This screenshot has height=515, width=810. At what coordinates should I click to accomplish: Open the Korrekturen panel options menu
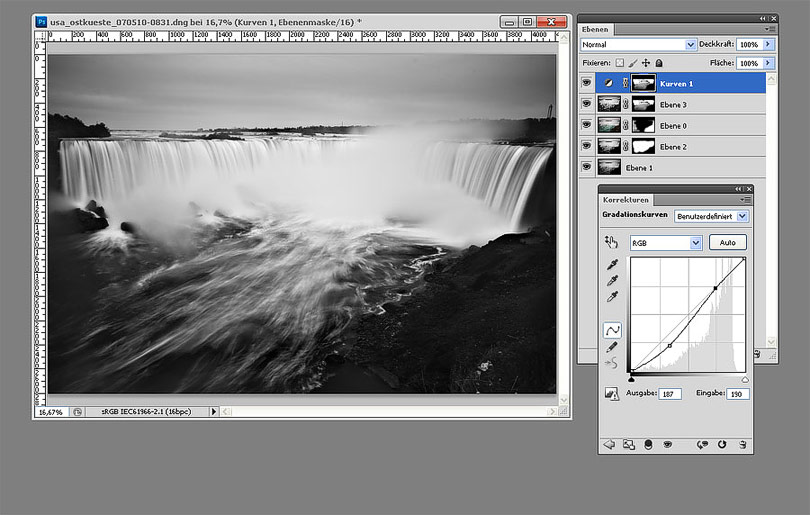coord(745,200)
